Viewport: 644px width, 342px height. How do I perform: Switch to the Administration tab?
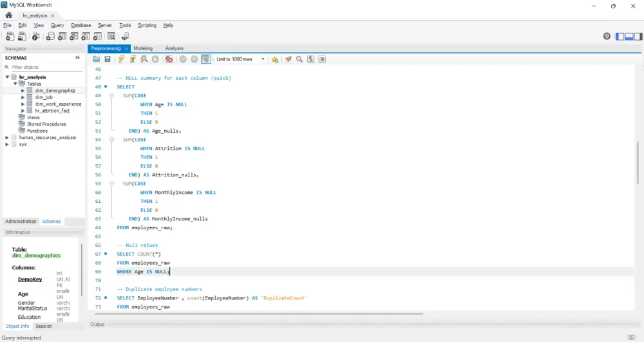(x=21, y=222)
